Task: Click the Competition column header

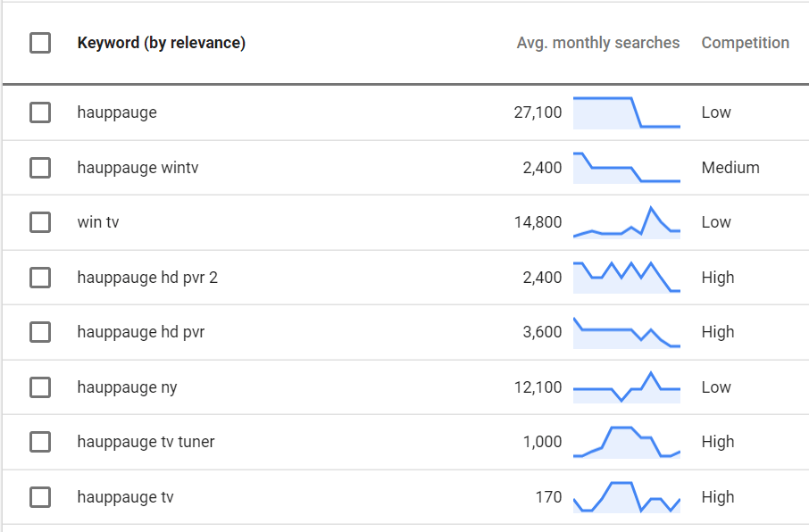Action: click(x=745, y=43)
